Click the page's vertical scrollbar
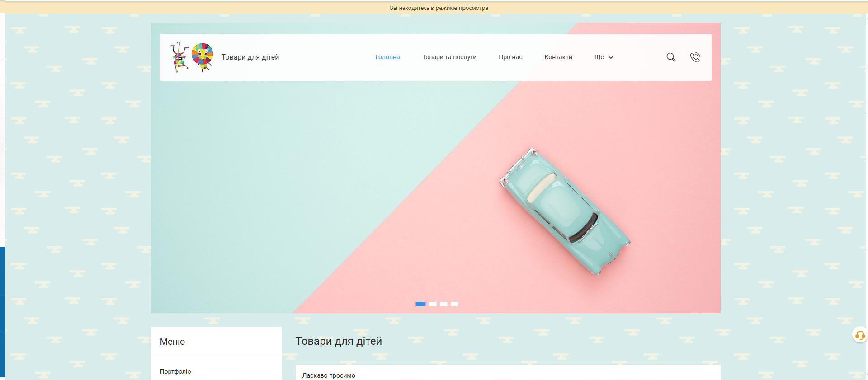 tap(867, 68)
